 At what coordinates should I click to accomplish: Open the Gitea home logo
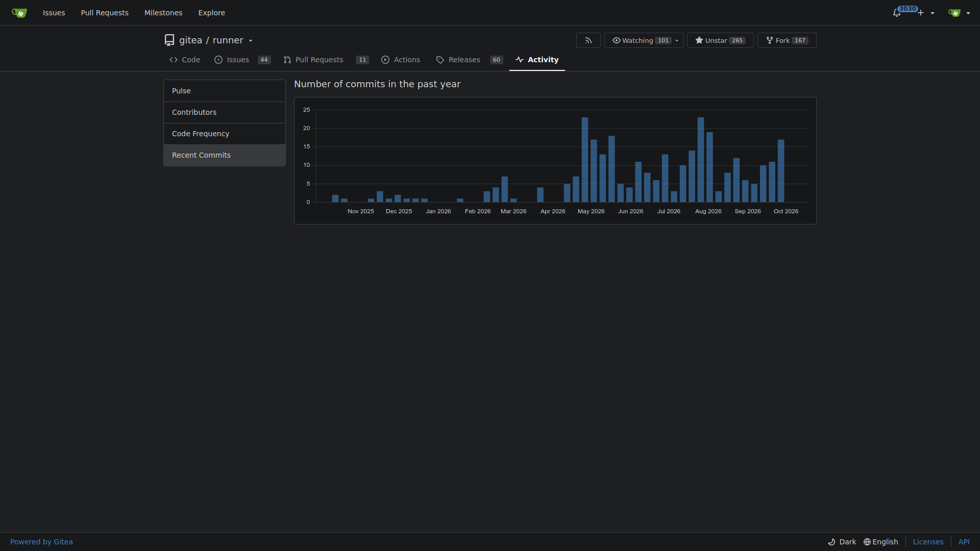tap(19, 13)
